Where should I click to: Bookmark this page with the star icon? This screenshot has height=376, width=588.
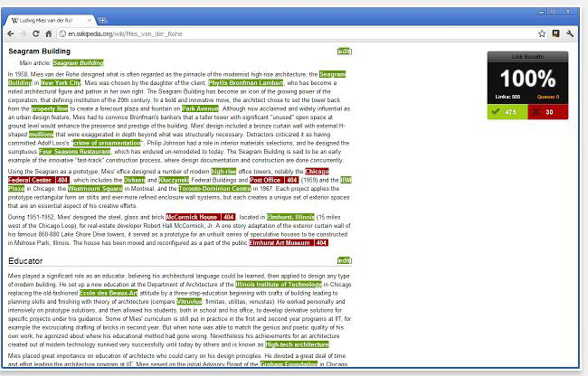click(x=541, y=33)
